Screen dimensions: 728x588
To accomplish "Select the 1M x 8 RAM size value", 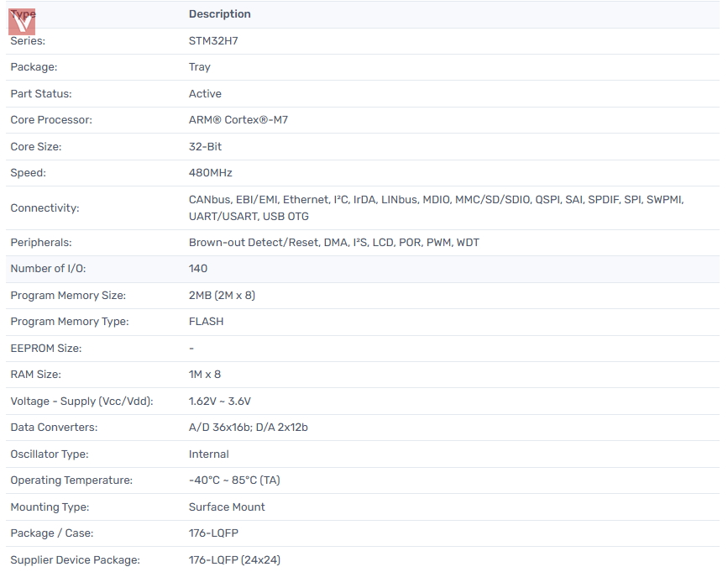I will [205, 375].
